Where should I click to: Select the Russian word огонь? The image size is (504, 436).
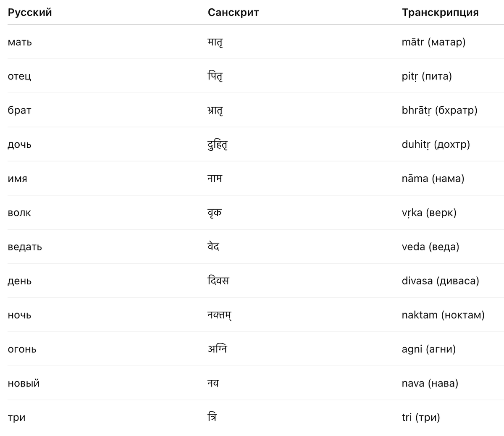22,349
